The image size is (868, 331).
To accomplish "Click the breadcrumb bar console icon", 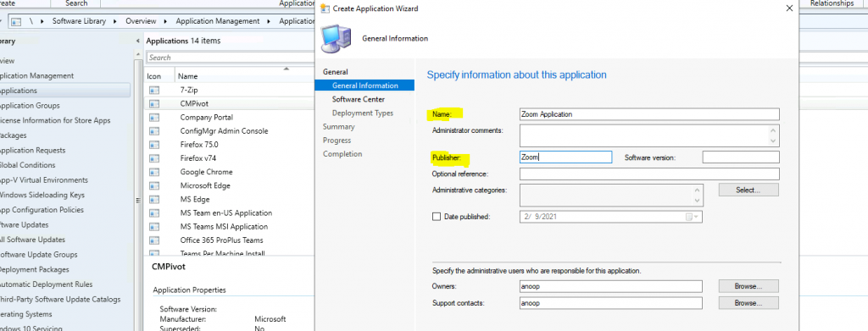I will 16,21.
